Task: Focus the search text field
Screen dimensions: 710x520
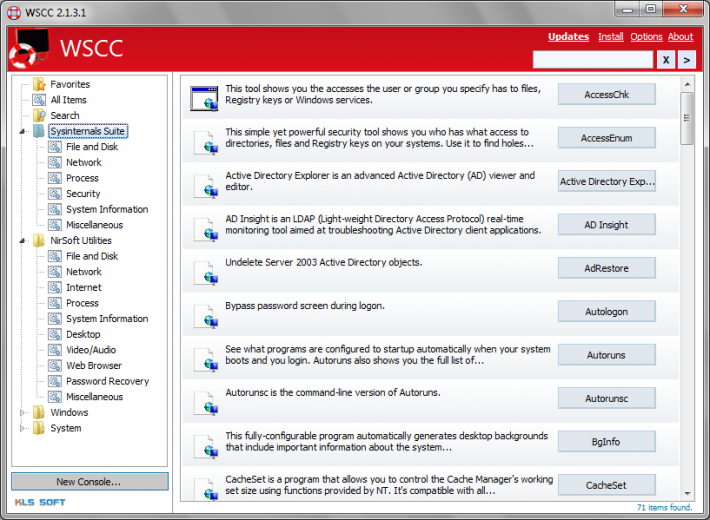Action: click(x=593, y=60)
